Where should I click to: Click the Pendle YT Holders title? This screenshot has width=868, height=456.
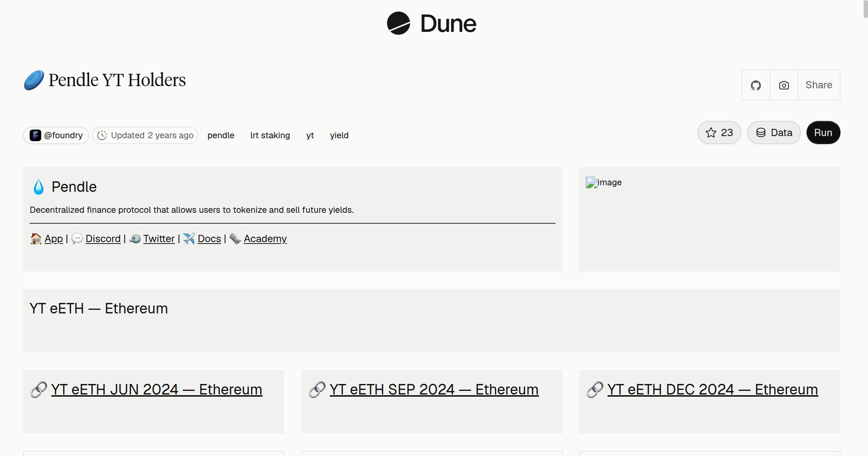117,80
